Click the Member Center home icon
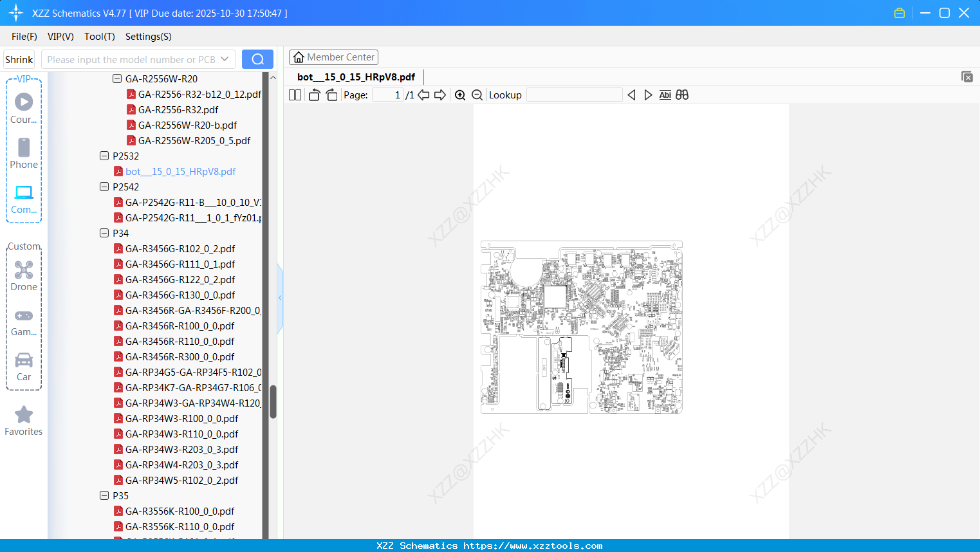 (299, 57)
